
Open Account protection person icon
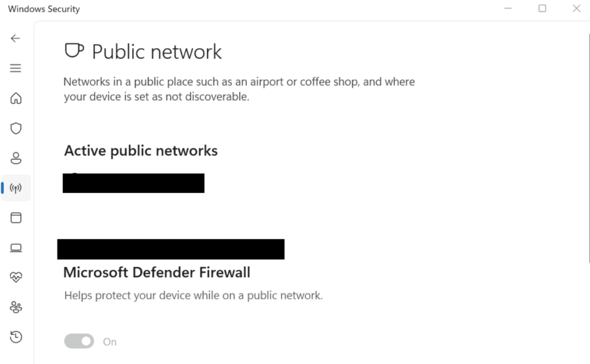click(16, 158)
